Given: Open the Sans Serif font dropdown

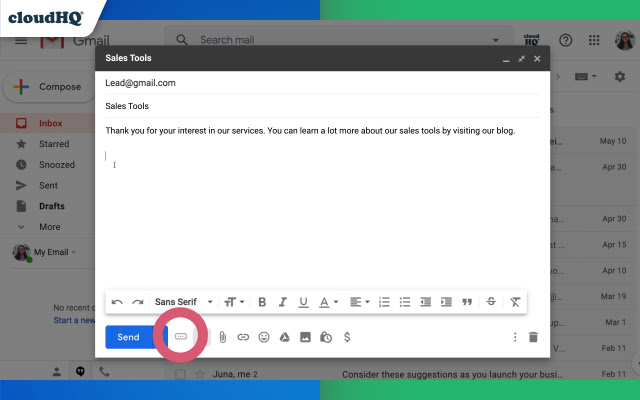Looking at the screenshot, I should click(x=184, y=302).
